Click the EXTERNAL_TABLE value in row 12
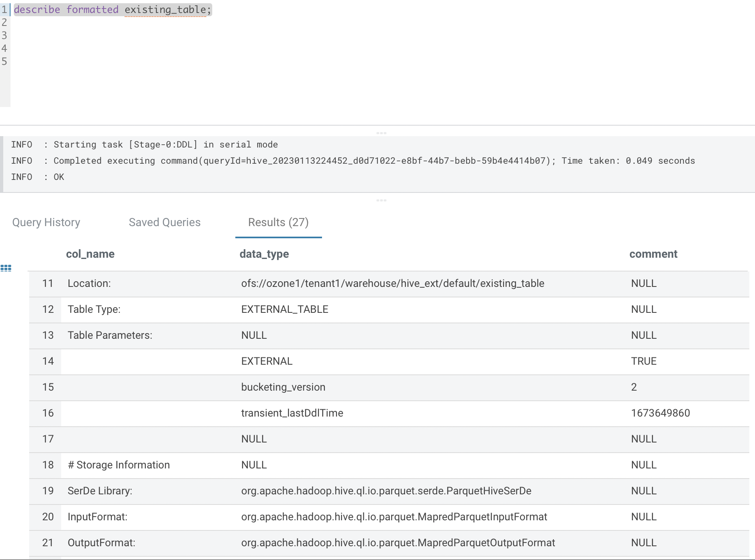 click(284, 309)
